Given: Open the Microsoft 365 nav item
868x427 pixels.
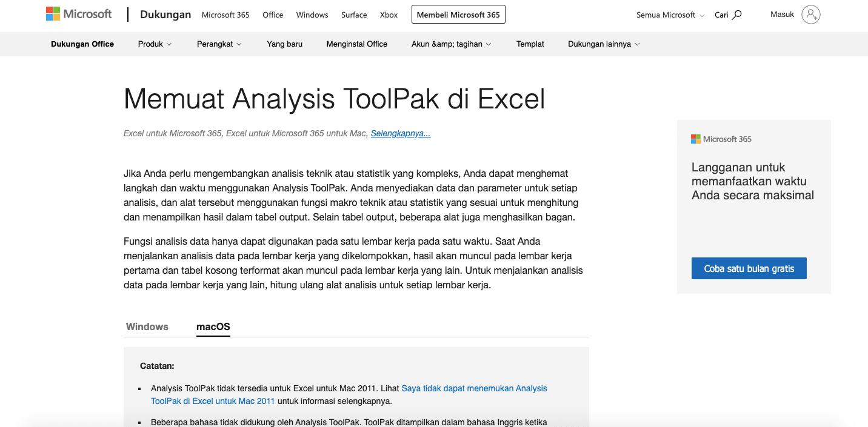Looking at the screenshot, I should pos(225,15).
